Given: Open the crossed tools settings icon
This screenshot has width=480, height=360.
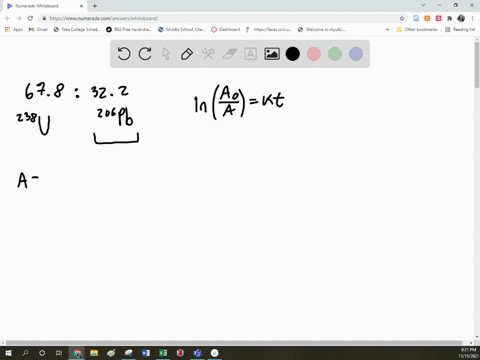Looking at the screenshot, I should pos(208,54).
